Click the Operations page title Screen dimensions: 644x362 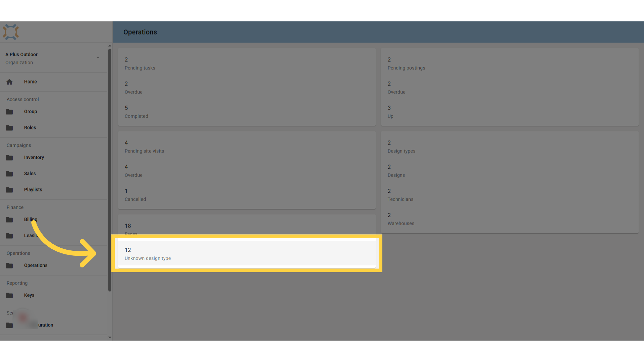pos(140,32)
